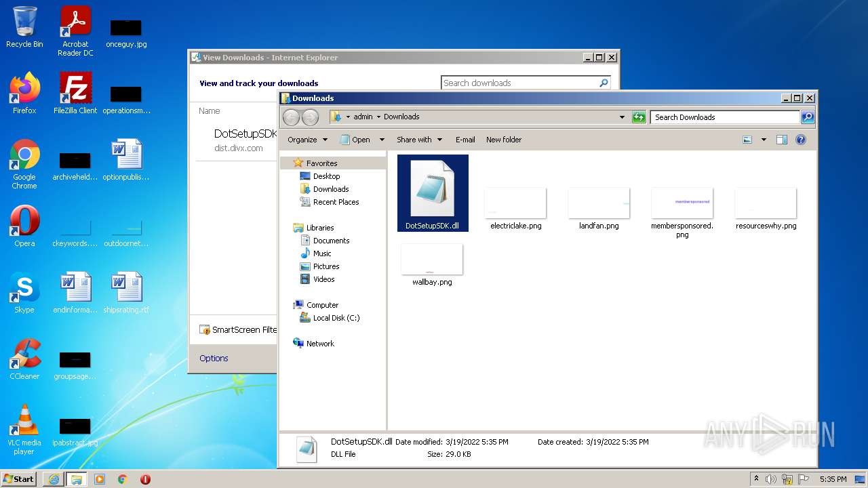Launch FileZilla Client desktop shortcut
This screenshot has height=488, width=868.
coord(75,93)
